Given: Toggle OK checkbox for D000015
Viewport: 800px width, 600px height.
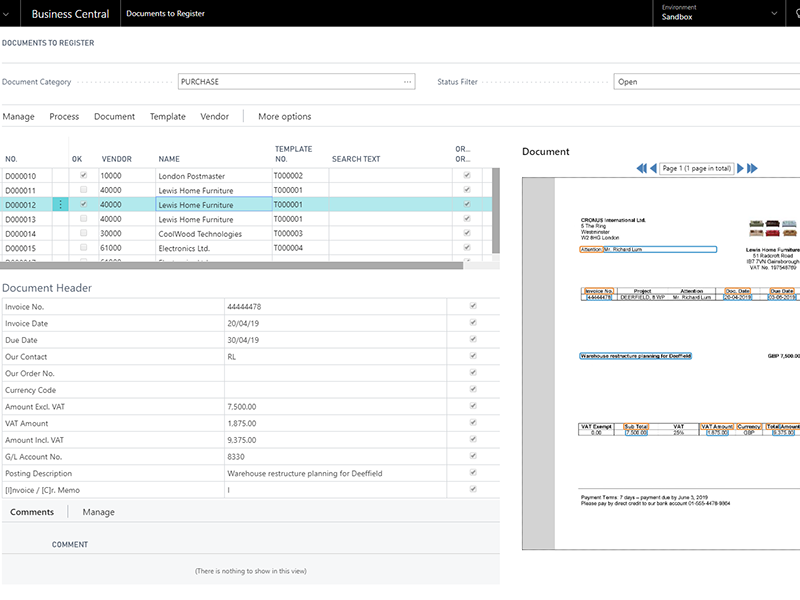Looking at the screenshot, I should pyautogui.click(x=84, y=247).
